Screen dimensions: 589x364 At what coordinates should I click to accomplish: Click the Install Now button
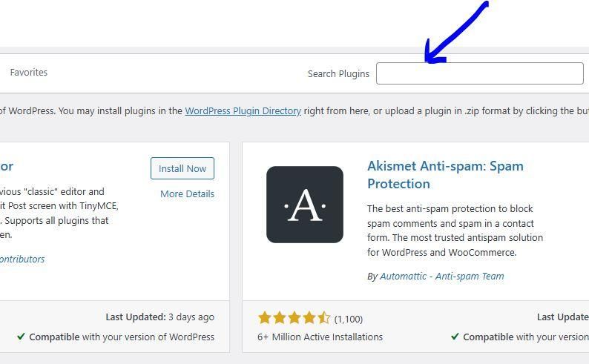(182, 168)
